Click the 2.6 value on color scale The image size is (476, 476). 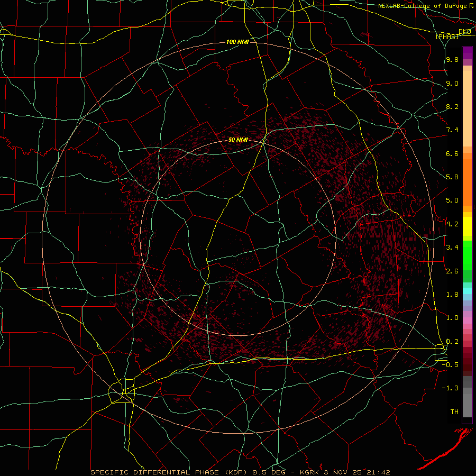pyautogui.click(x=452, y=271)
